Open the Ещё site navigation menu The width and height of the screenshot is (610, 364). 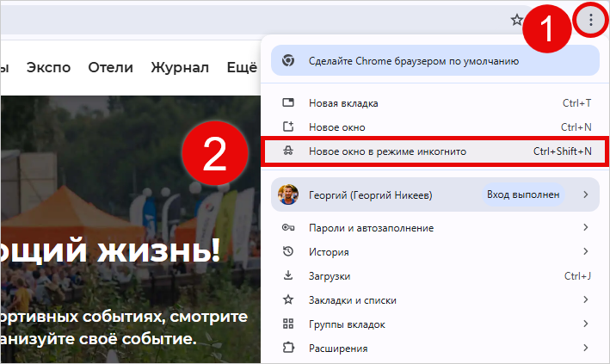(x=242, y=67)
